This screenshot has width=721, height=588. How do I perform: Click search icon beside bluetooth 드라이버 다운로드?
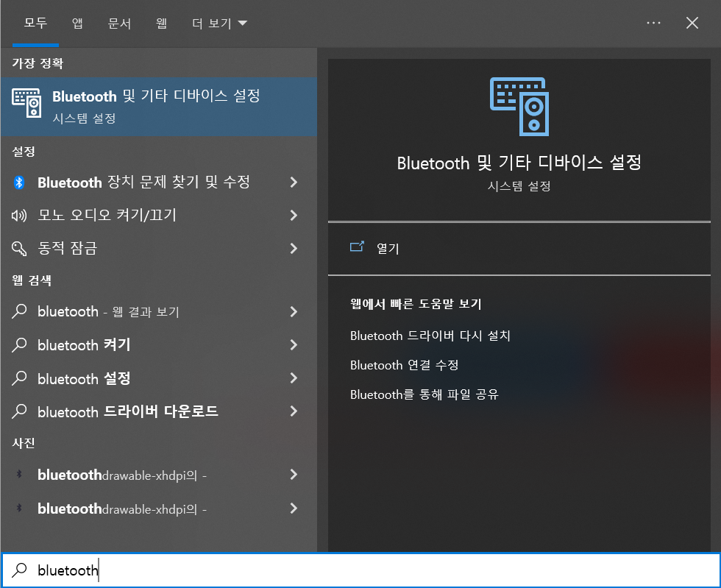pos(19,411)
